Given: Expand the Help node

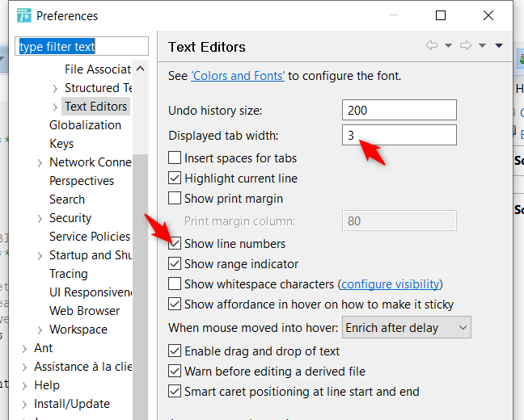Looking at the screenshot, I should (24, 386).
